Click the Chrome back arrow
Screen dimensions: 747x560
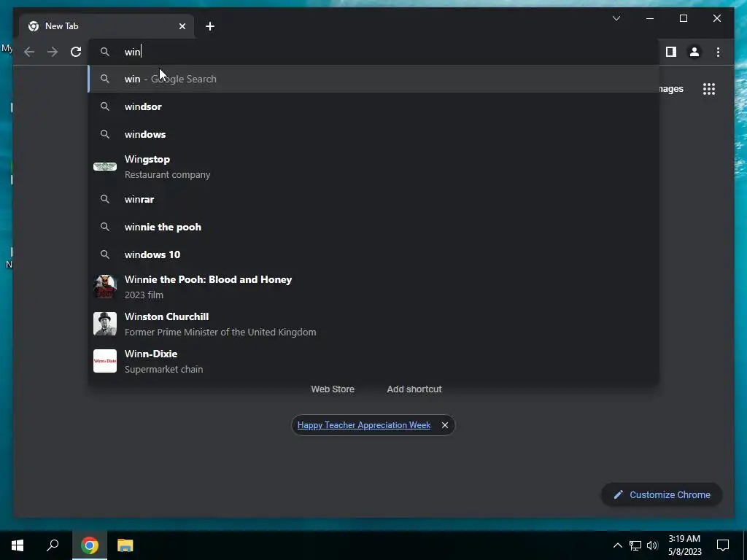29,52
